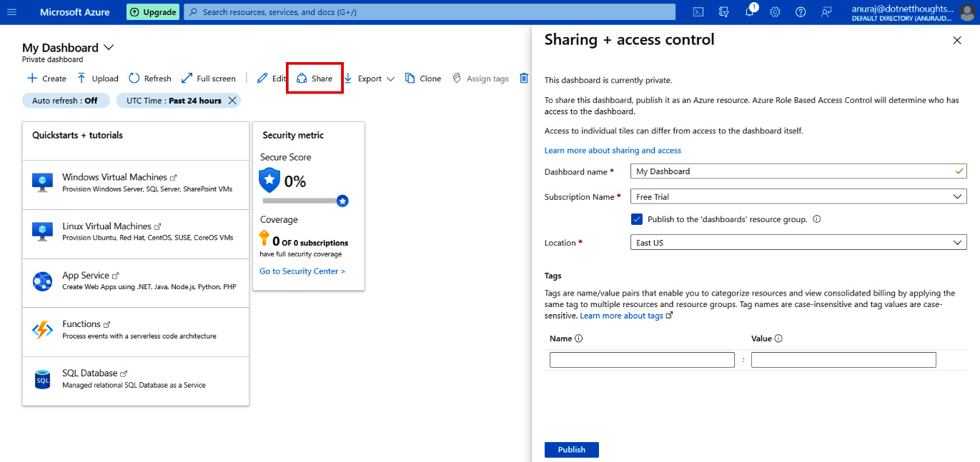Click Upload in the dashboard toolbar
The width and height of the screenshot is (980, 462).
98,79
